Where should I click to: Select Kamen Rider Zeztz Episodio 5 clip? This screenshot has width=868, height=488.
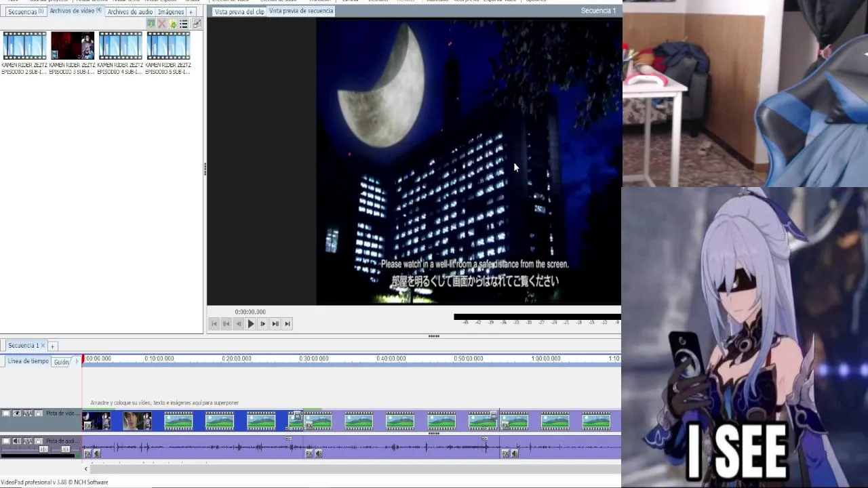(x=168, y=53)
